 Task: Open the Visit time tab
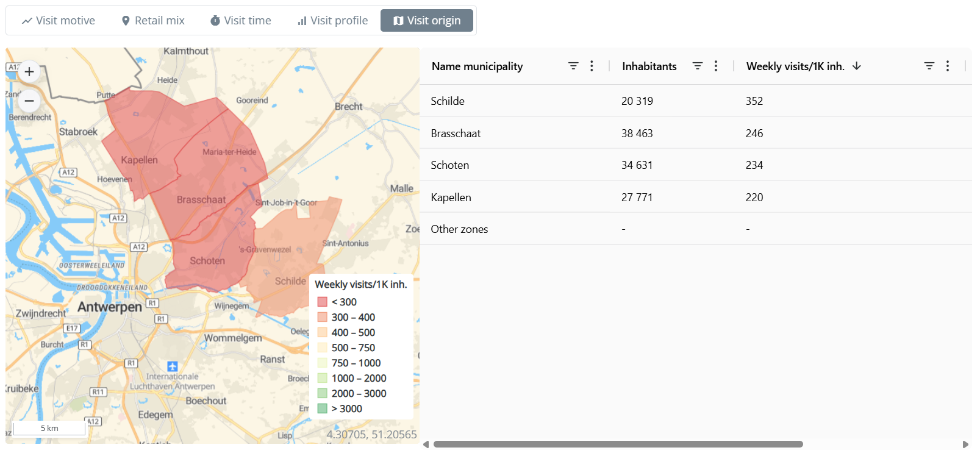click(x=240, y=21)
